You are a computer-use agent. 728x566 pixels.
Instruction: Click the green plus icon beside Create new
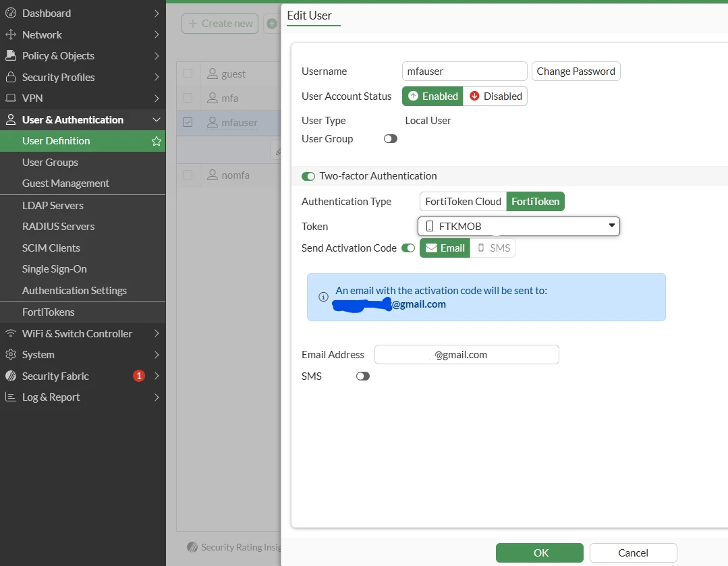tap(272, 23)
